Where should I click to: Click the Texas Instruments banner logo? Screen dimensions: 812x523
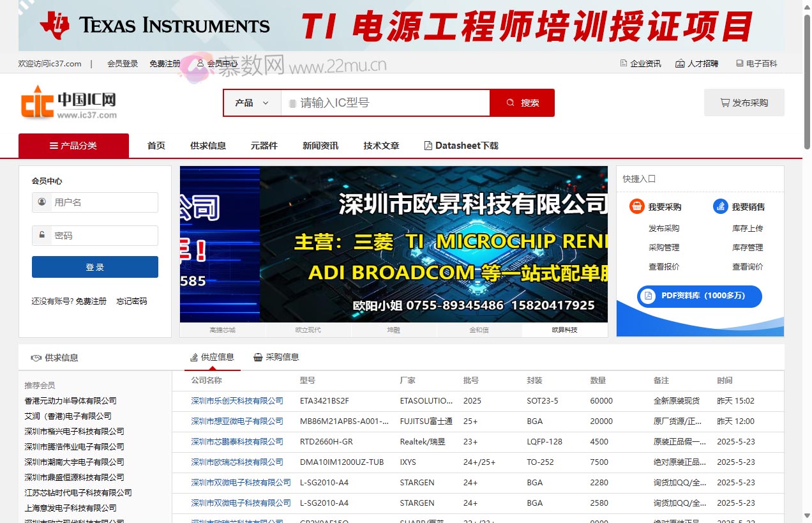(x=154, y=26)
